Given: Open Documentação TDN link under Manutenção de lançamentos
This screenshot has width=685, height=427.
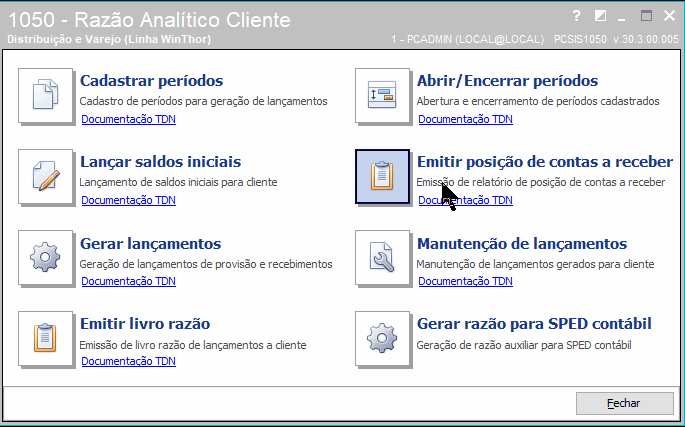Looking at the screenshot, I should [465, 281].
